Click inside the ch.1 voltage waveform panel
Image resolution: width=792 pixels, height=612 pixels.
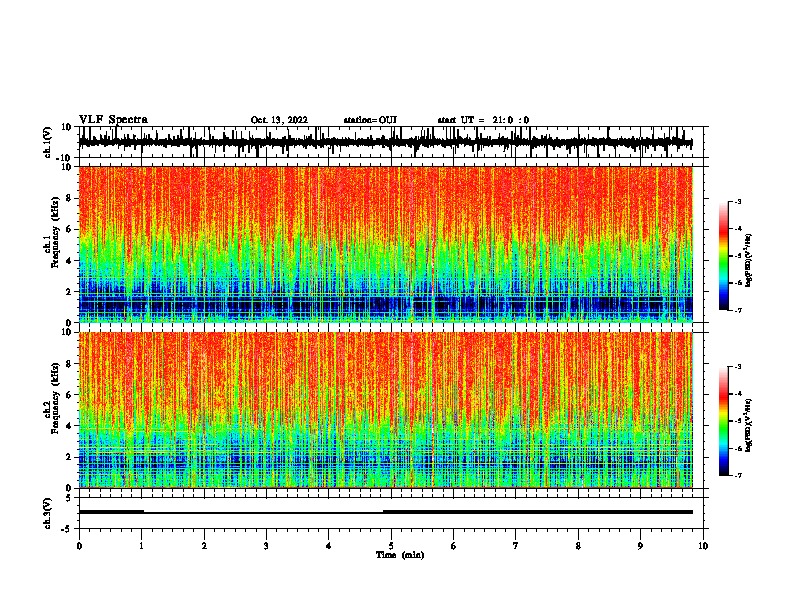391,142
